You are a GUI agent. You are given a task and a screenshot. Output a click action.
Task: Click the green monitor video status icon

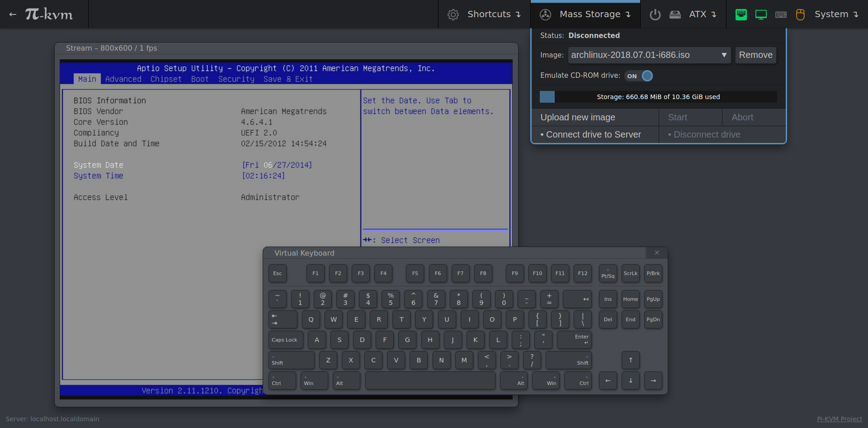pyautogui.click(x=761, y=14)
